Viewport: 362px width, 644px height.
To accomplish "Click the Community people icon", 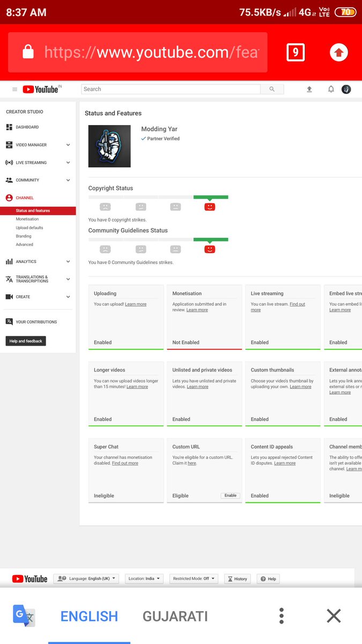I will click(x=9, y=180).
